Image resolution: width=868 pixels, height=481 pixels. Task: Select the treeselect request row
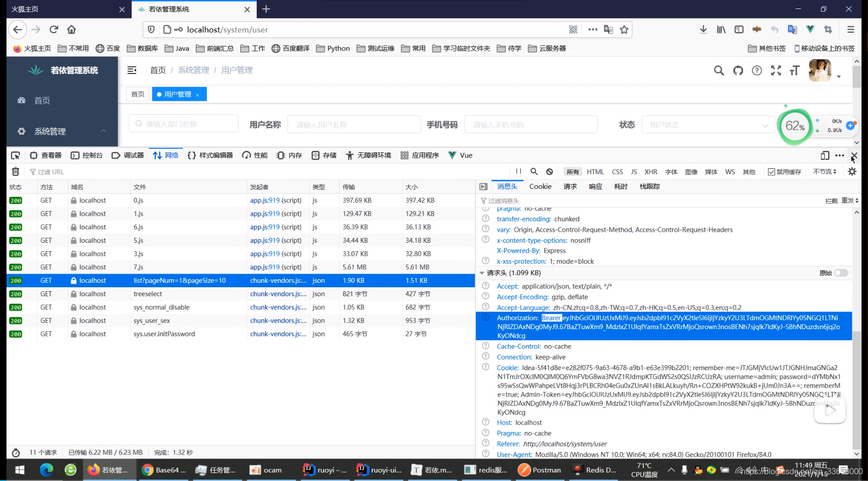tap(241, 294)
